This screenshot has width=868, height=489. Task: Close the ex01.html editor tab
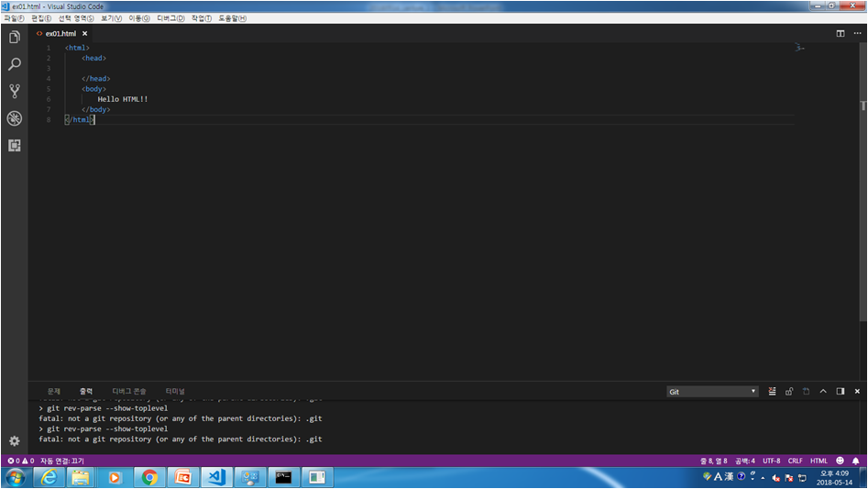point(84,34)
